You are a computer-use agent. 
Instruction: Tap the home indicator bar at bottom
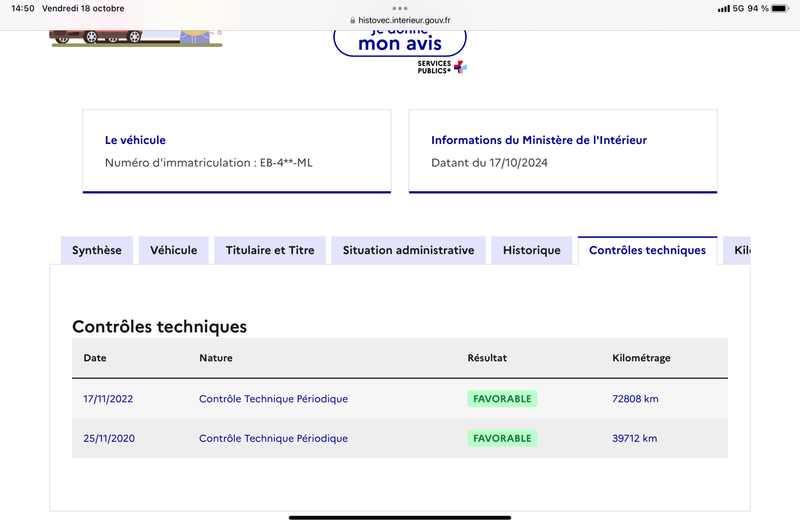(400, 518)
